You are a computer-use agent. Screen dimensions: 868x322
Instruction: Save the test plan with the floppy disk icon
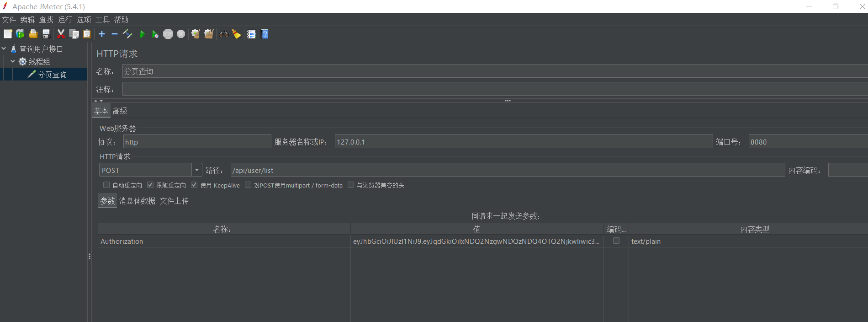click(x=46, y=34)
